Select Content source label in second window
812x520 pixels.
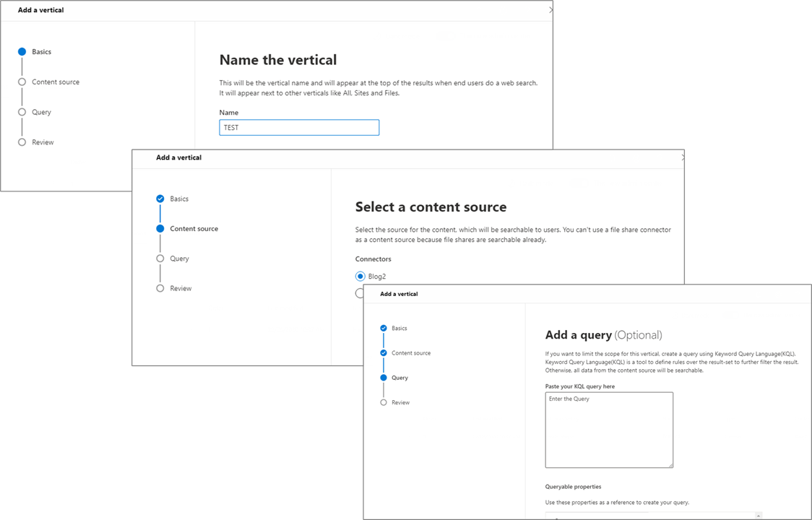194,228
